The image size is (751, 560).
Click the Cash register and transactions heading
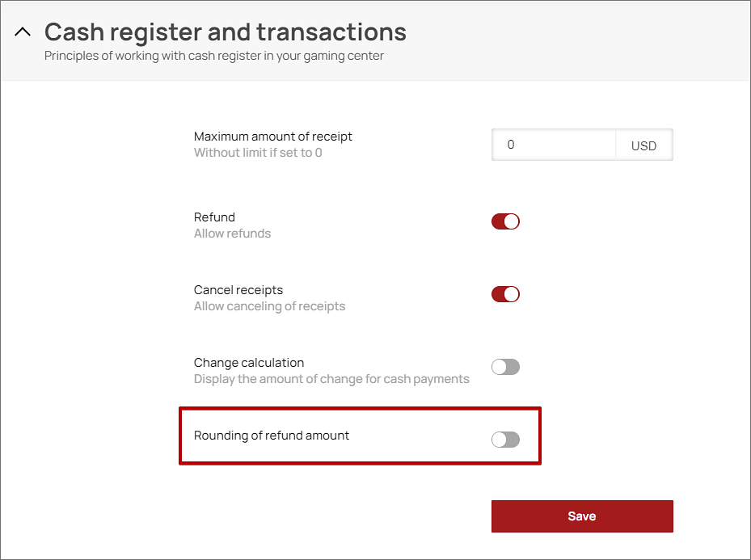(x=225, y=32)
